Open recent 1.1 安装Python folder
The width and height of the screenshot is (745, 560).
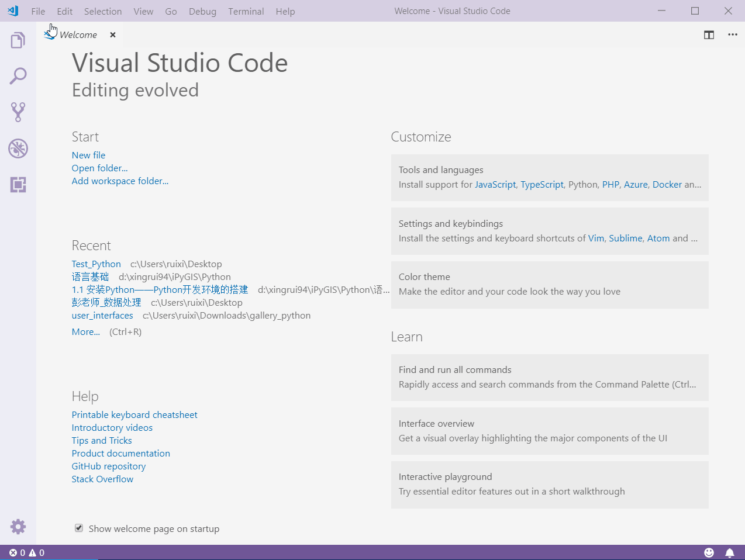pos(160,290)
